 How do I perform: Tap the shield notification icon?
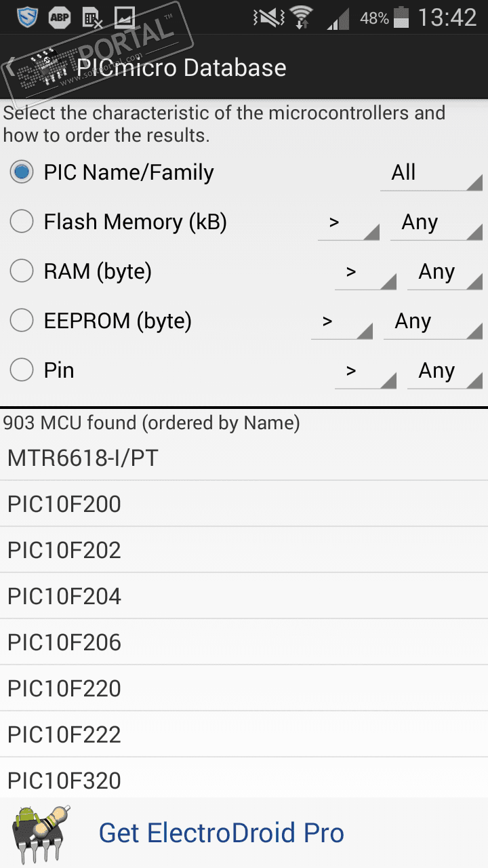27,18
